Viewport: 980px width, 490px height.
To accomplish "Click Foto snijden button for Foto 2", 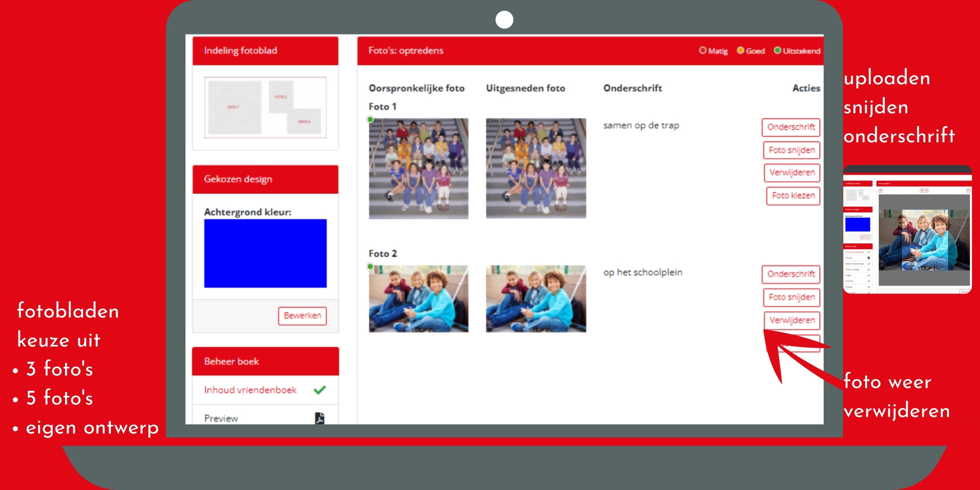I will [792, 297].
